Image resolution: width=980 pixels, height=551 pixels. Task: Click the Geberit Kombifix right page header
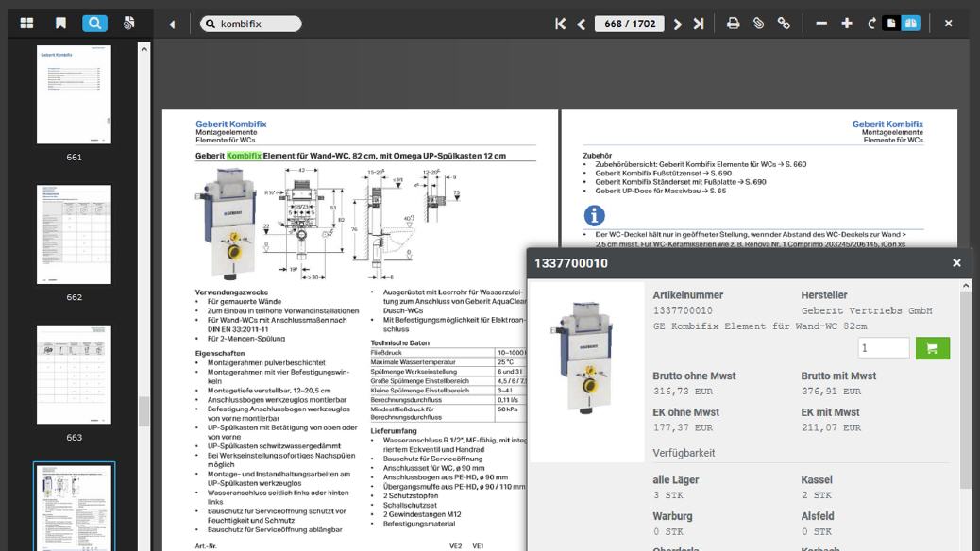pos(887,124)
